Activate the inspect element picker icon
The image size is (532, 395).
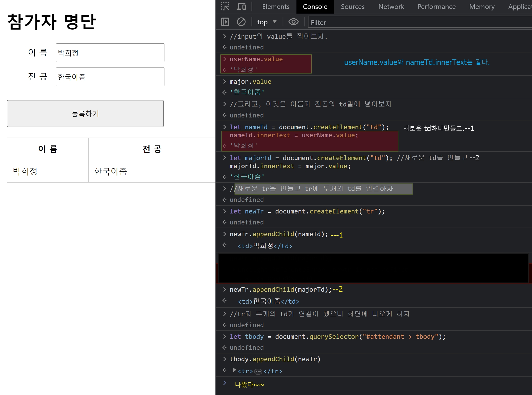click(225, 7)
